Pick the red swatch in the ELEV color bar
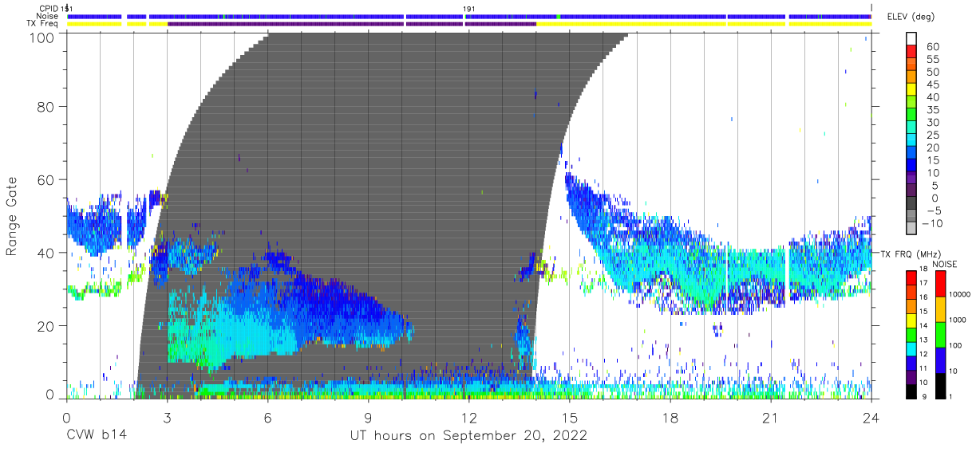The image size is (980, 452). point(911,51)
